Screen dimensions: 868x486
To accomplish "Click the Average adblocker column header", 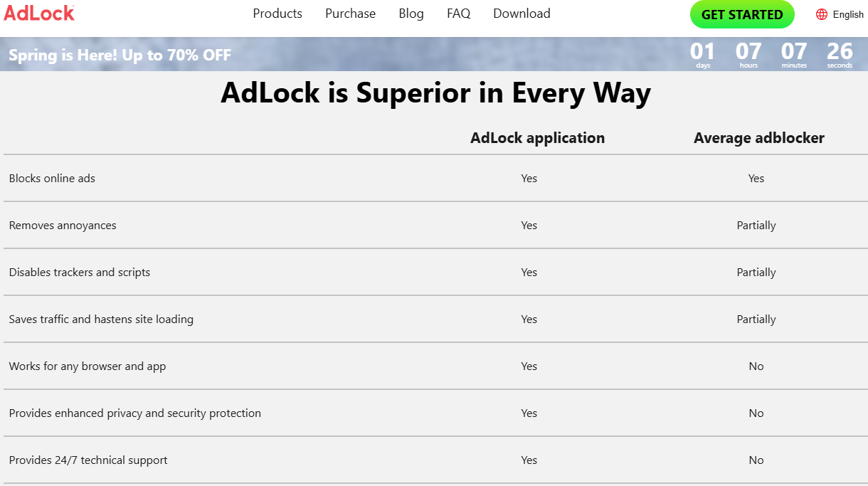I will tap(758, 138).
